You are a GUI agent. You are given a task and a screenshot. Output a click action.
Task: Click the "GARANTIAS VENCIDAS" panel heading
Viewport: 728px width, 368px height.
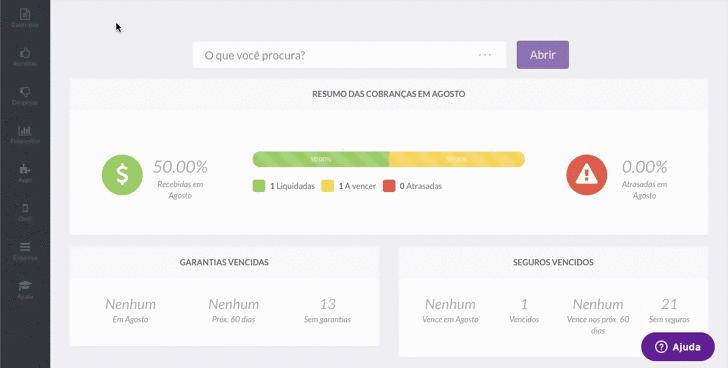point(224,262)
